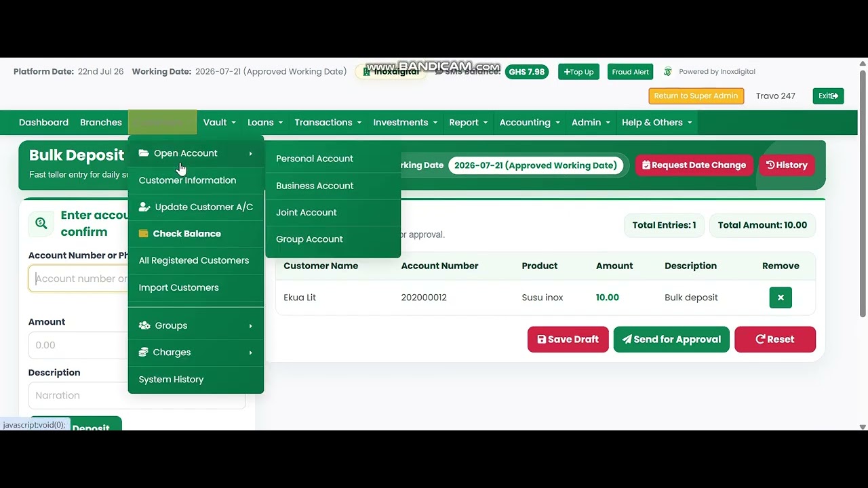Expand the Groups submenu
Viewport: 868px width, 488px height.
(195, 326)
